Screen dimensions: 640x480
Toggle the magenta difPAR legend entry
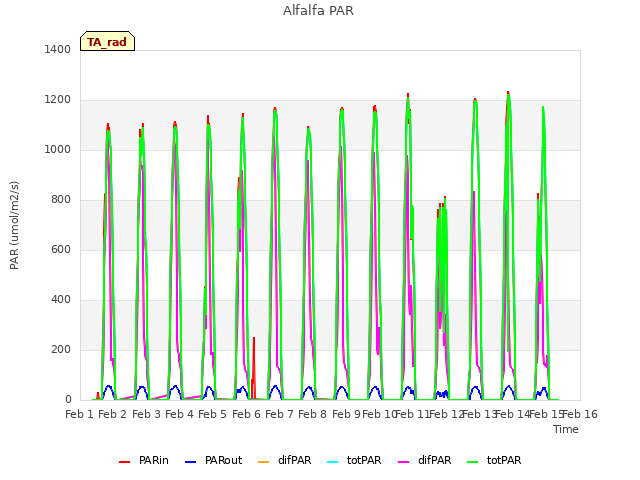click(x=424, y=460)
